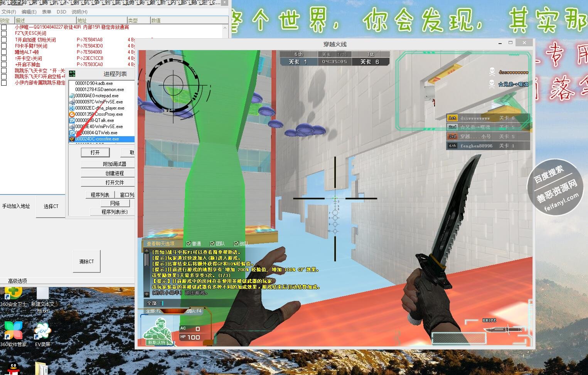Open the 文件(F) menu
This screenshot has height=375, width=588.
click(x=9, y=12)
